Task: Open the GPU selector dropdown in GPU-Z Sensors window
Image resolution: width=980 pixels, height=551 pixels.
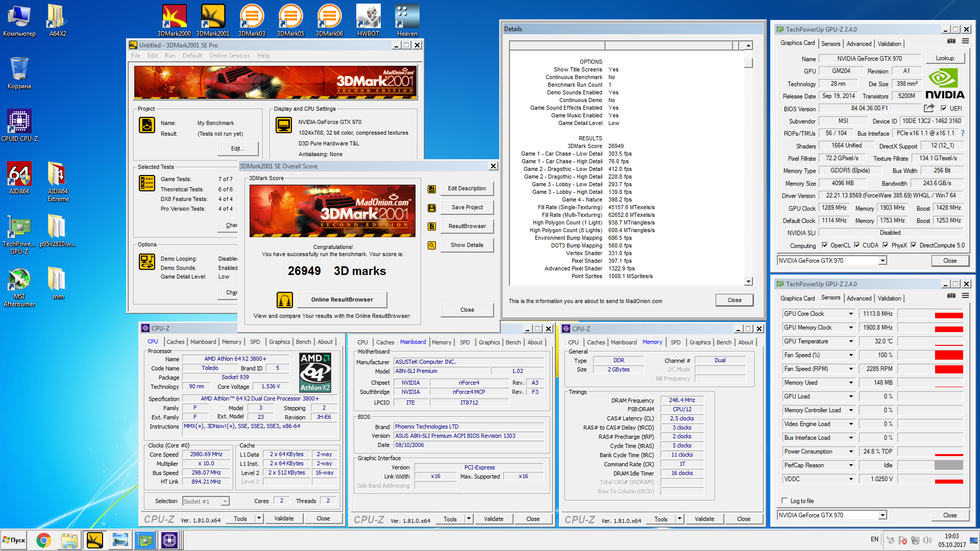Action: (x=883, y=515)
